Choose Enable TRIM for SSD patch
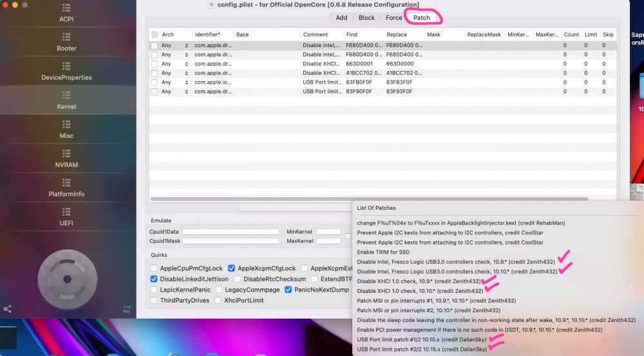 (x=383, y=252)
